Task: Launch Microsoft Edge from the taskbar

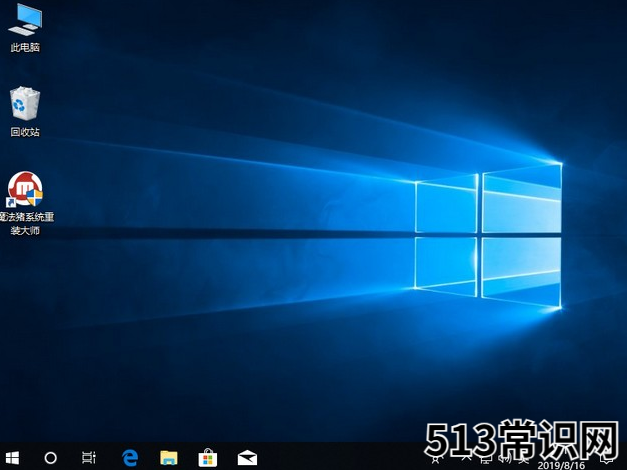Action: [130, 458]
